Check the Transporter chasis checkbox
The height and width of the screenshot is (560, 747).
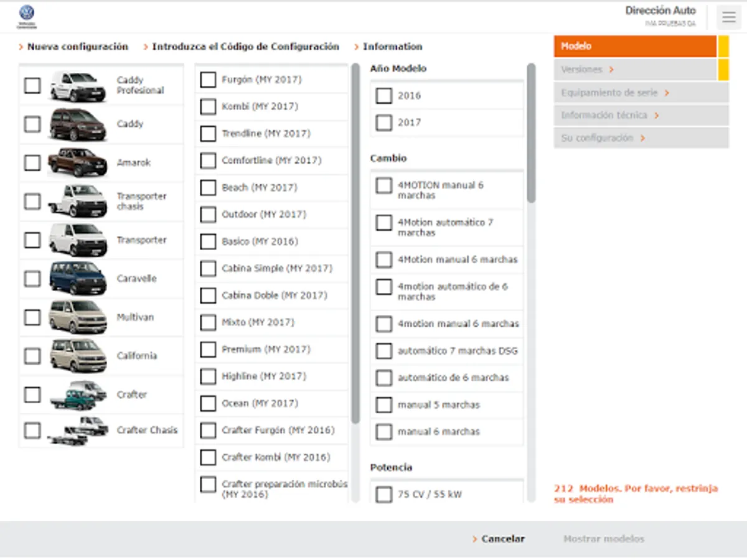coord(32,202)
